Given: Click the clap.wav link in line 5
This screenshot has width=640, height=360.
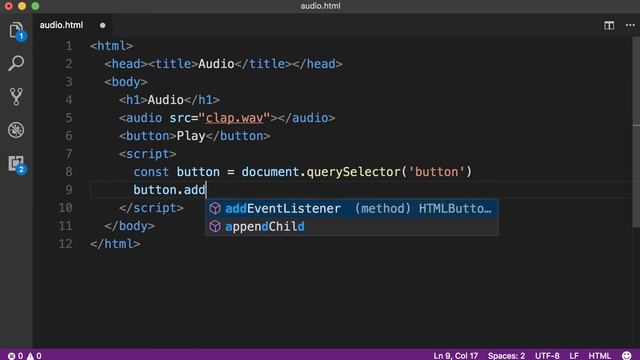Looking at the screenshot, I should (x=234, y=118).
